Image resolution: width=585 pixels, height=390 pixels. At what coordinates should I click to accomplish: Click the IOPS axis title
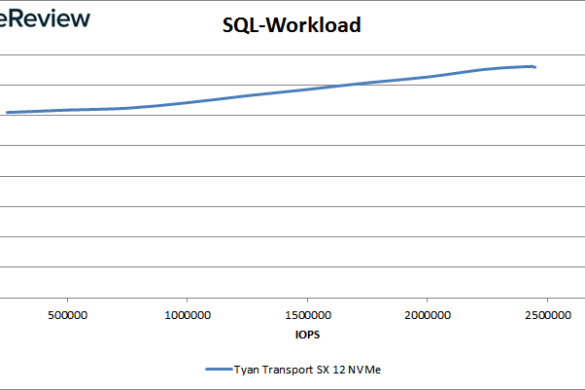coord(307,334)
